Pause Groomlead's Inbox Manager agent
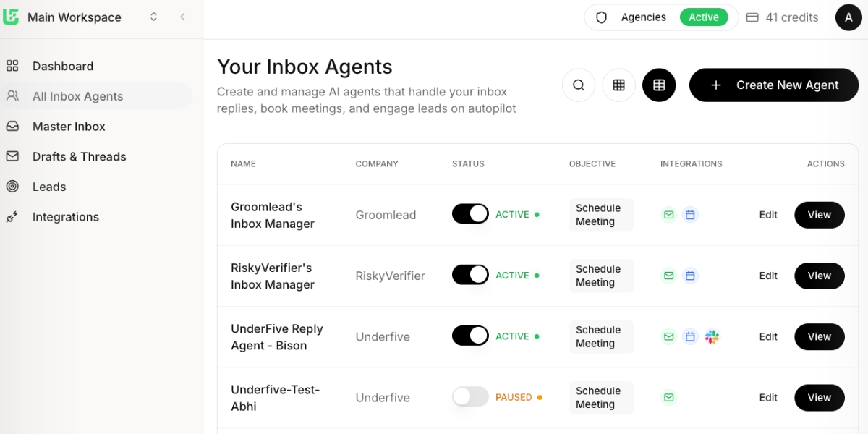Viewport: 868px width, 434px height. pos(470,214)
